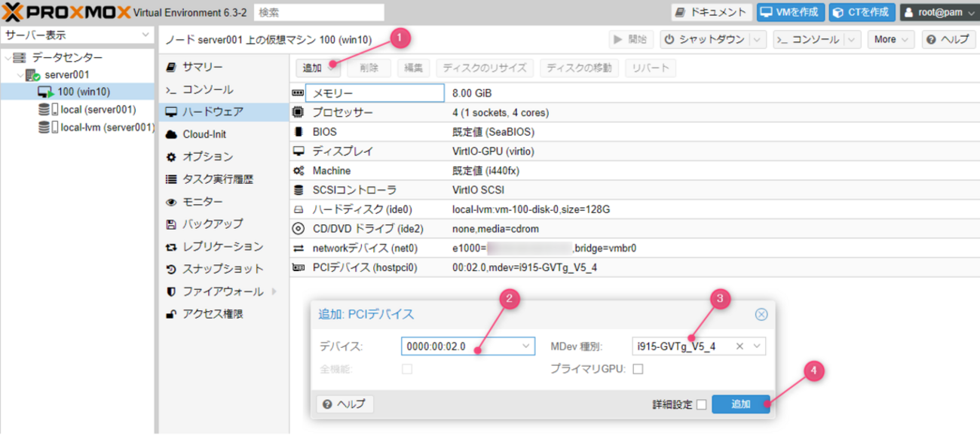The image size is (980, 436).
Task: Open the MDev 種別 dropdown arrow
Action: coord(756,346)
